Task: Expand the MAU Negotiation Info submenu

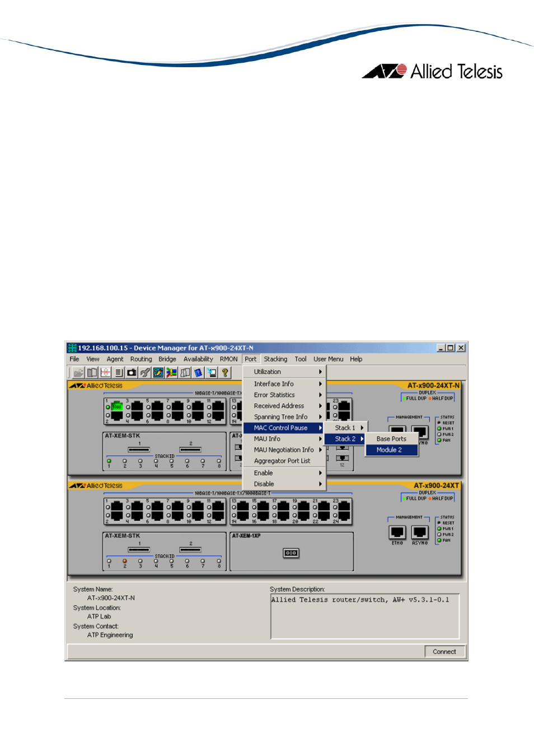Action: (284, 450)
